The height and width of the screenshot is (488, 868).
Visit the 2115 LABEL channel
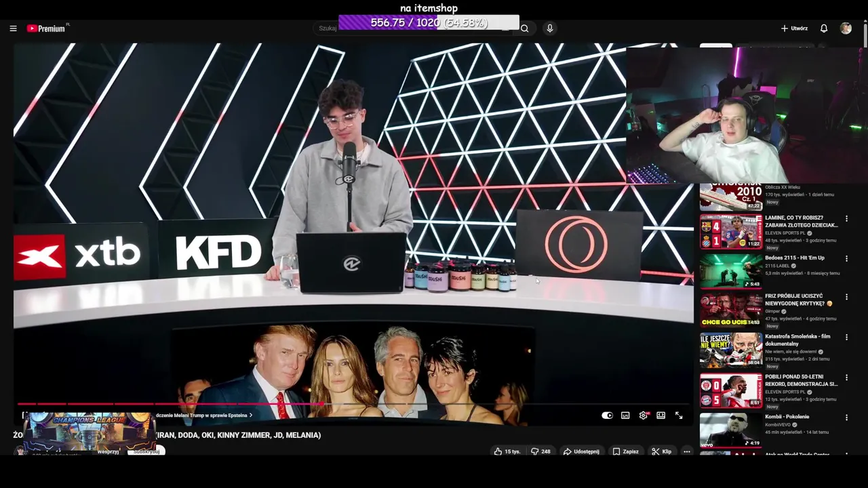pyautogui.click(x=778, y=266)
